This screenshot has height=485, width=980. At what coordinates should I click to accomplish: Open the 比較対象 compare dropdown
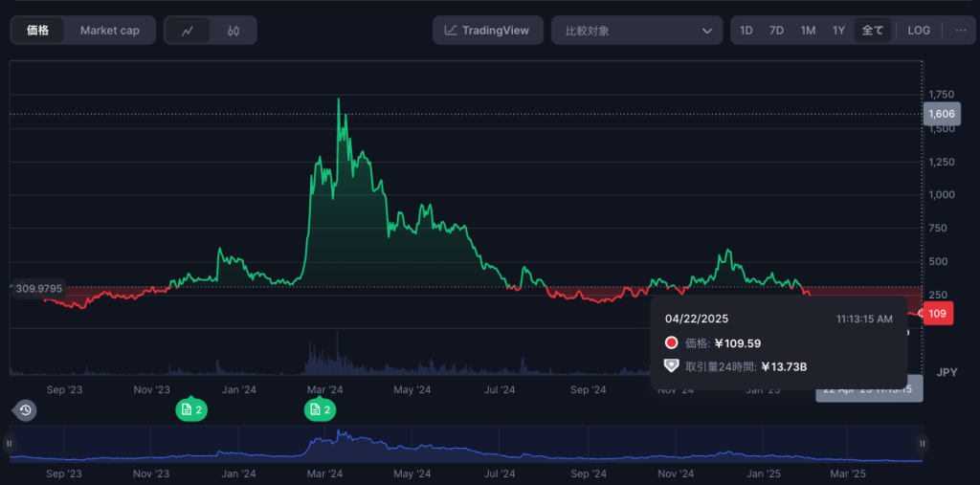(636, 31)
